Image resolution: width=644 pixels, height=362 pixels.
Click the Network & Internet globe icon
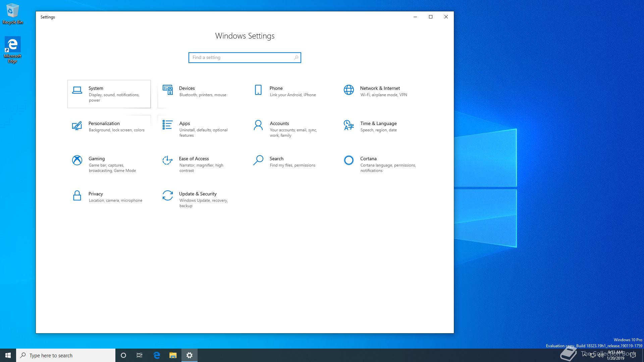349,90
